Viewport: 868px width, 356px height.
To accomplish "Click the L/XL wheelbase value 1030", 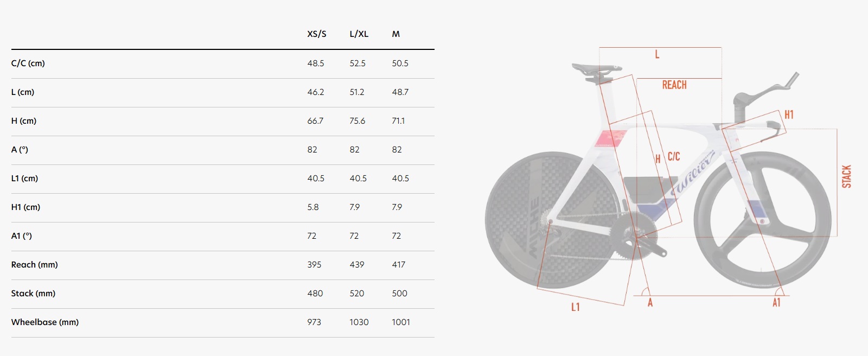I will pyautogui.click(x=359, y=322).
